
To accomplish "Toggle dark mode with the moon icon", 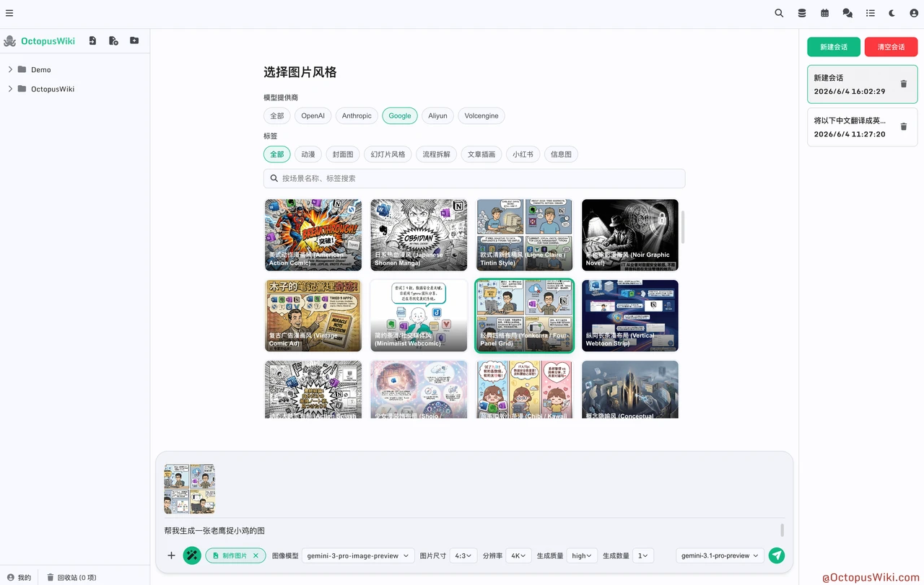I will click(892, 13).
